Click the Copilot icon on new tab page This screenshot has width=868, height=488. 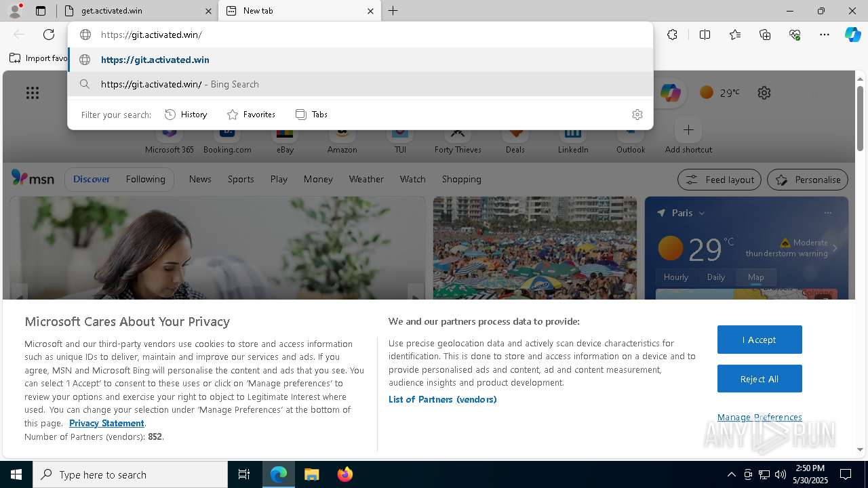click(x=670, y=93)
